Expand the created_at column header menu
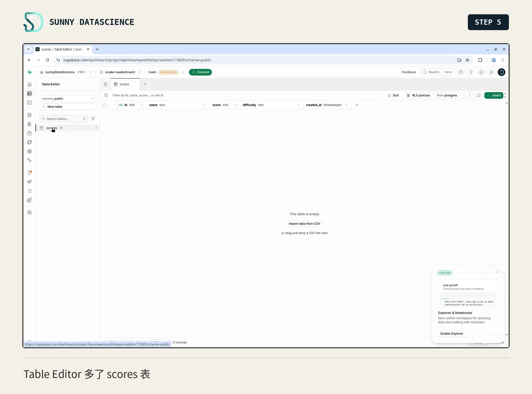 (x=346, y=105)
